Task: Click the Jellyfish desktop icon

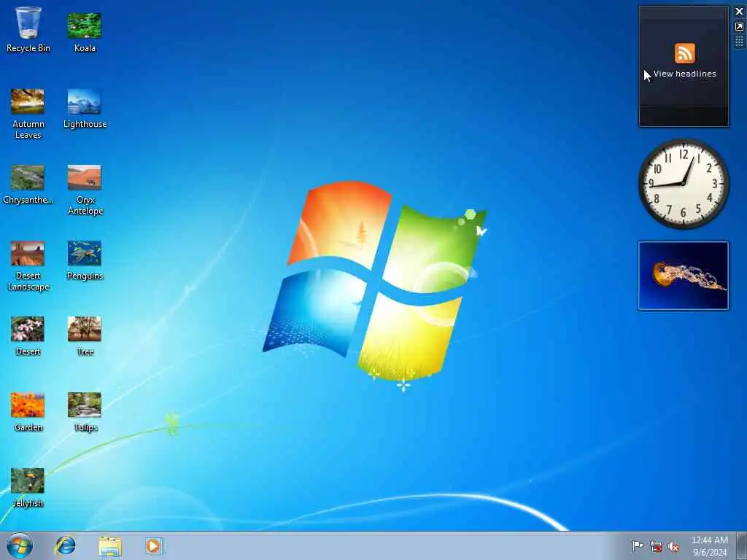Action: (x=28, y=488)
